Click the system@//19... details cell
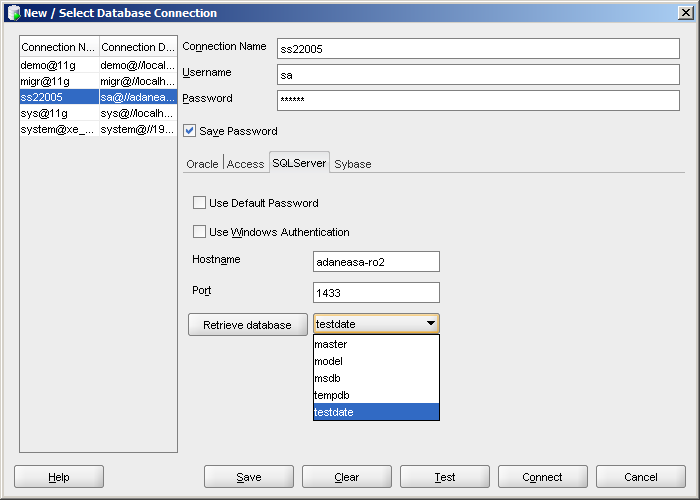 138,129
